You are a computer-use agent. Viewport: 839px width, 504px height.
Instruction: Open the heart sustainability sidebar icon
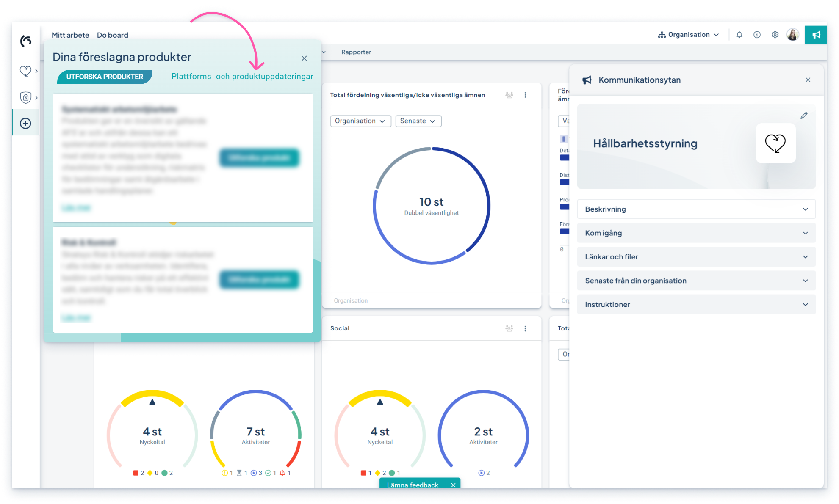tap(25, 71)
